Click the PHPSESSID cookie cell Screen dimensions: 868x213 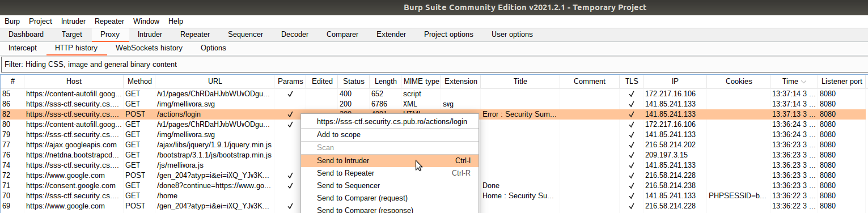(739, 196)
